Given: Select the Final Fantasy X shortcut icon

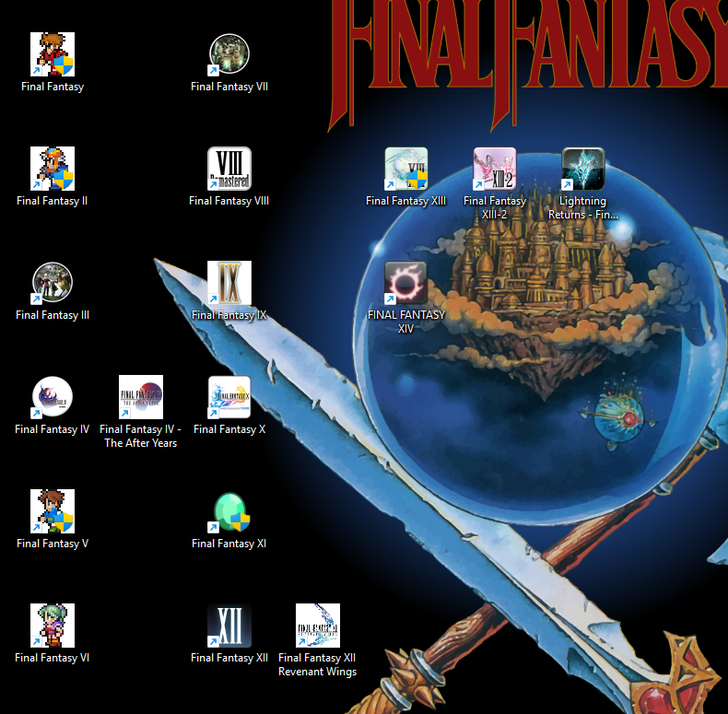Looking at the screenshot, I should point(229,397).
